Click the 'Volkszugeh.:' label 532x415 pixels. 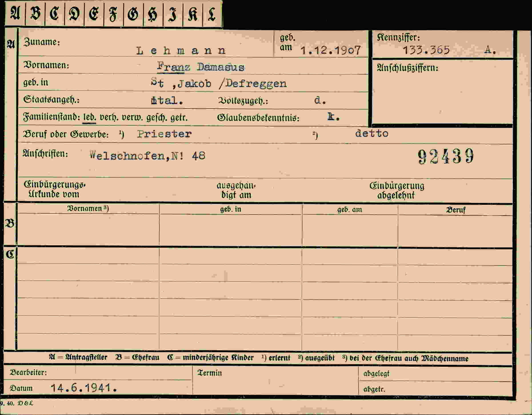pos(243,101)
